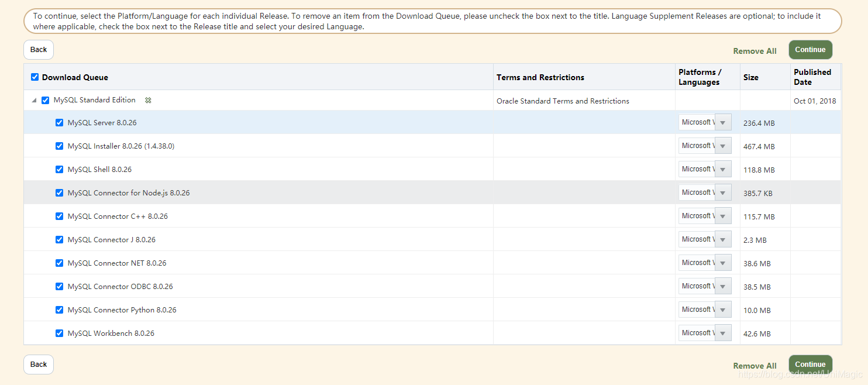Uncheck the Download Queue header checkbox
Screen dimensions: 868x385
coord(35,77)
